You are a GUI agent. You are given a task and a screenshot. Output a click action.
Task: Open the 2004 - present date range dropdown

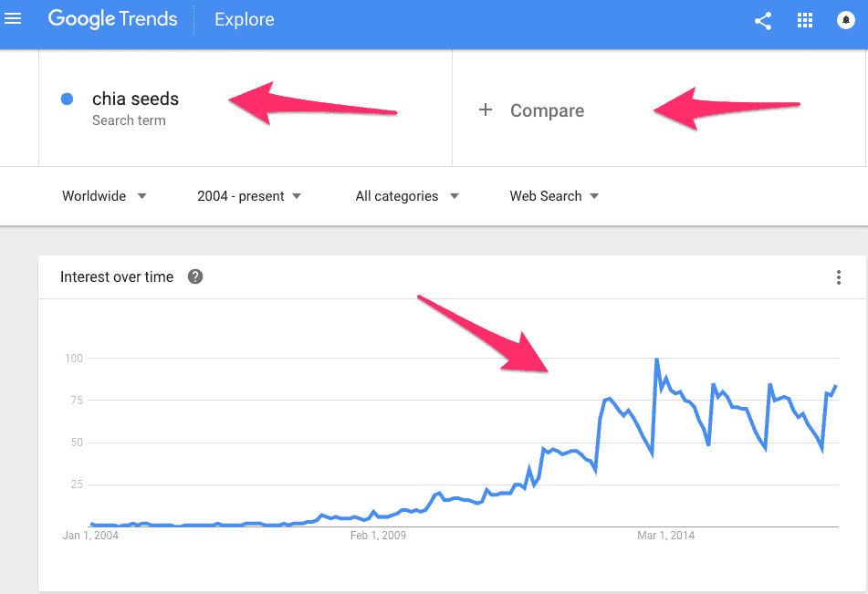pyautogui.click(x=248, y=196)
